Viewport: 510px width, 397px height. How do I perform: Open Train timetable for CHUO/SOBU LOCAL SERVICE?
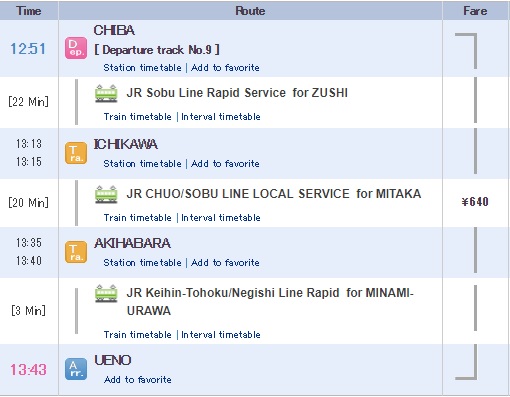pyautogui.click(x=138, y=218)
